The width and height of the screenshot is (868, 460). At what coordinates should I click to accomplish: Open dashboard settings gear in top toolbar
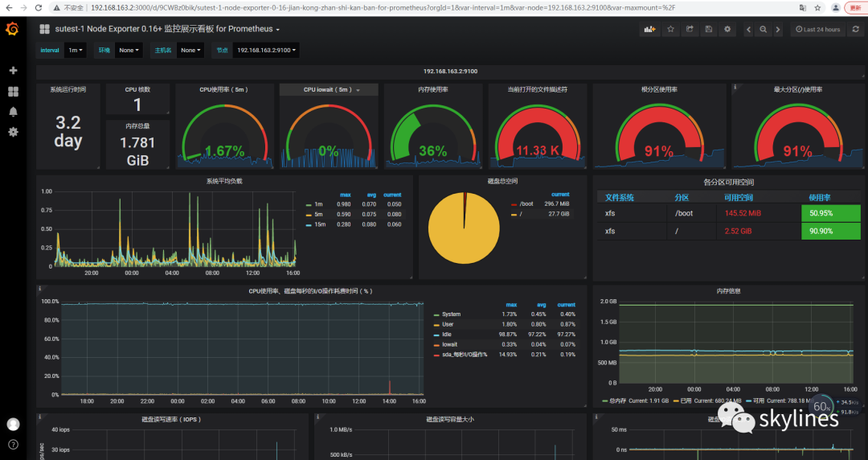(727, 30)
